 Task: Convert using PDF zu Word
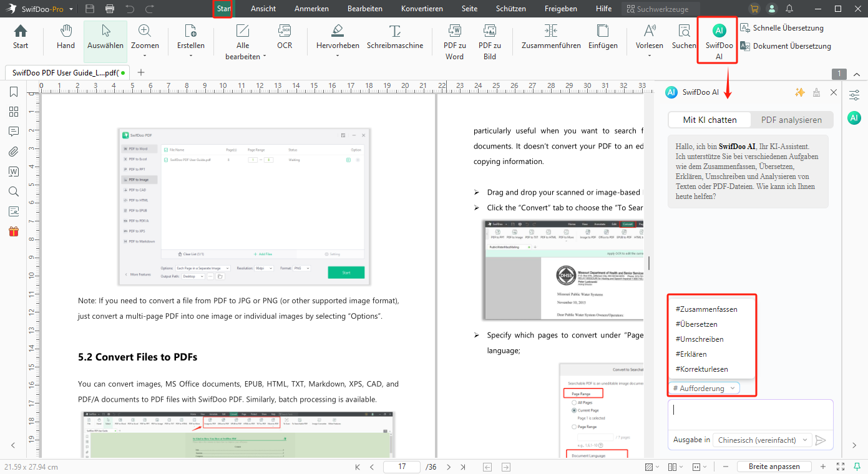tap(454, 42)
